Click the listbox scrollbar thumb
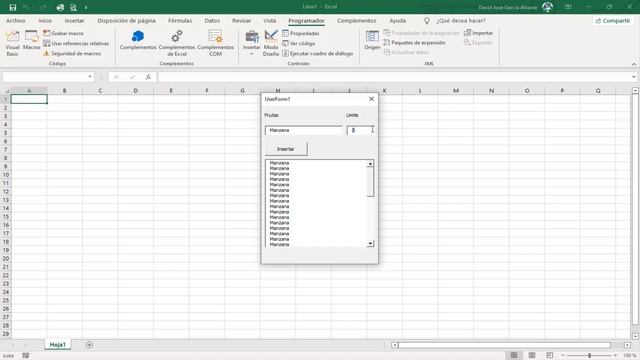 (370, 182)
